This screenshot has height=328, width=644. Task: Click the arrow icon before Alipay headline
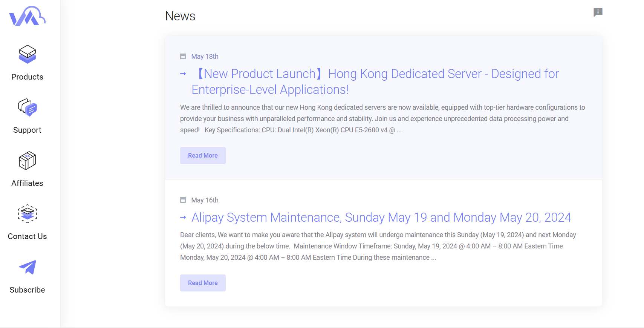(x=183, y=218)
